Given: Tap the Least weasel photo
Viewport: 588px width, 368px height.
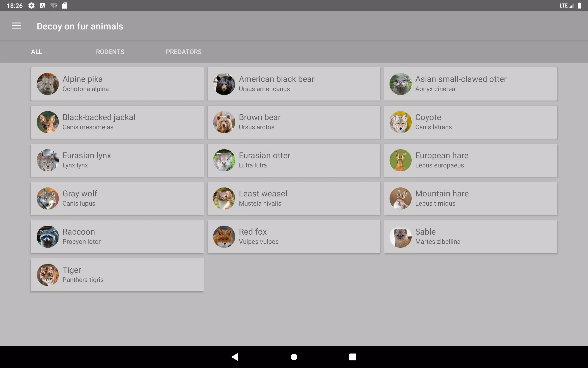Looking at the screenshot, I should pyautogui.click(x=224, y=198).
